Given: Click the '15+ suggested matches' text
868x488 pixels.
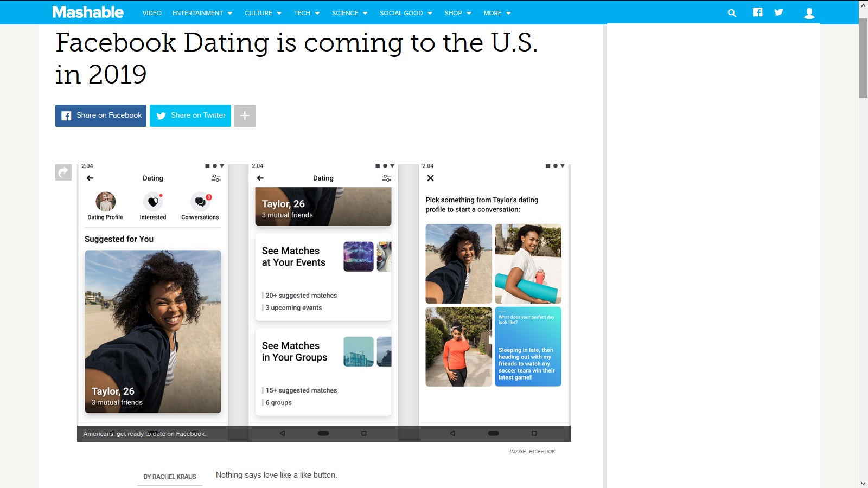Looking at the screenshot, I should click(301, 390).
